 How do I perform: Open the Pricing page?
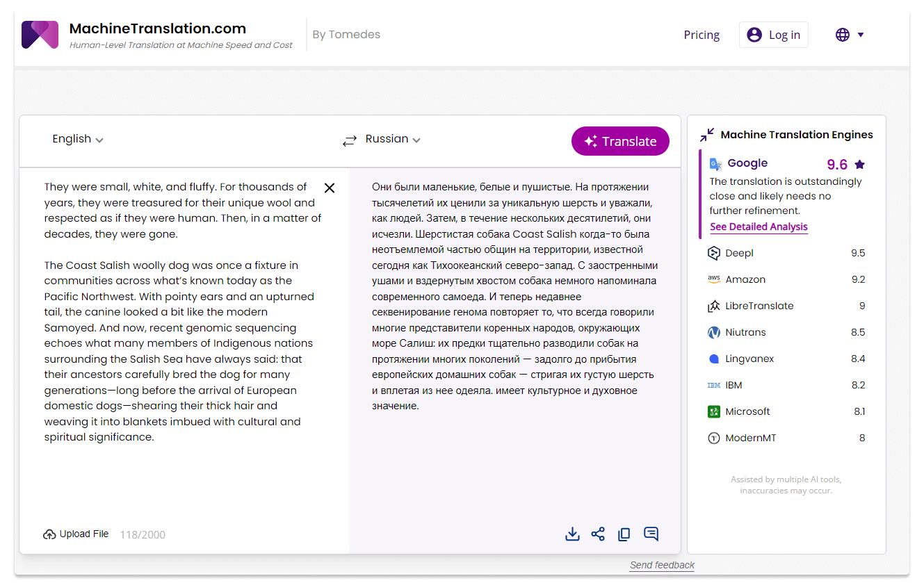[x=702, y=35]
